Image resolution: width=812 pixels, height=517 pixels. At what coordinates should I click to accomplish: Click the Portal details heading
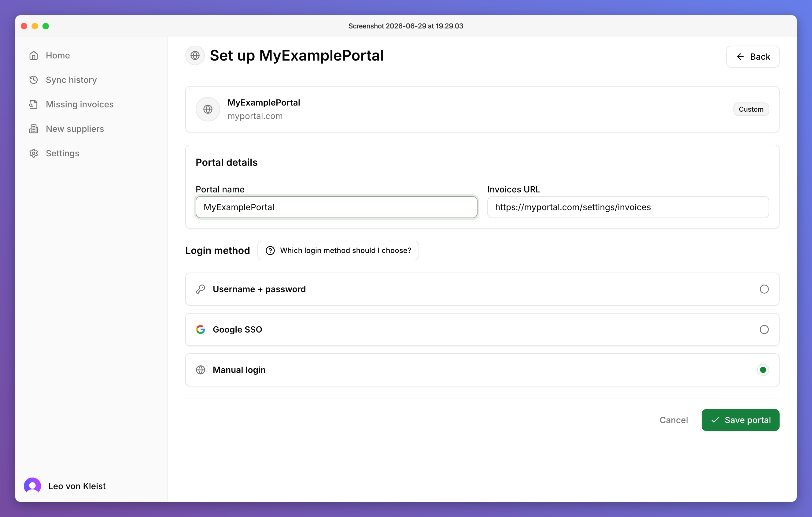pyautogui.click(x=227, y=162)
